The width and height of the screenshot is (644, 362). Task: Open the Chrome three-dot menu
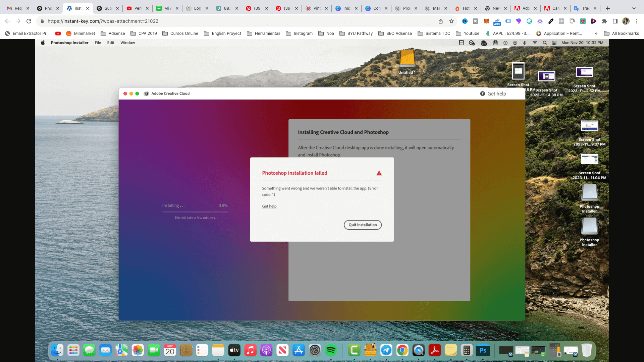(637, 21)
